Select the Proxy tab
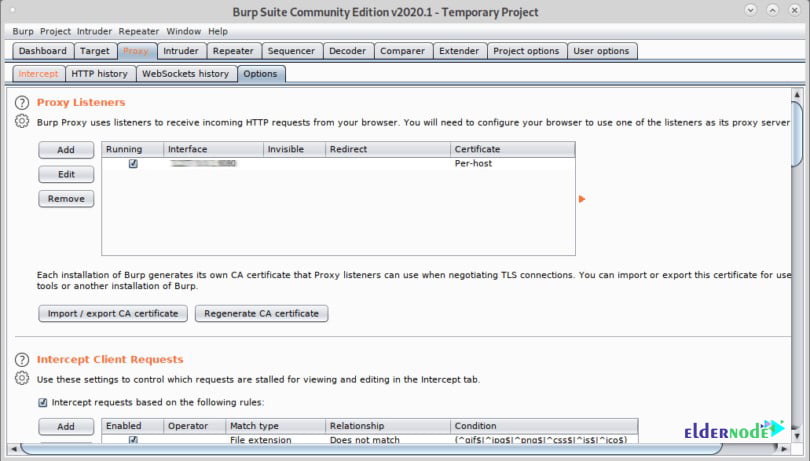810x461 pixels. [136, 51]
